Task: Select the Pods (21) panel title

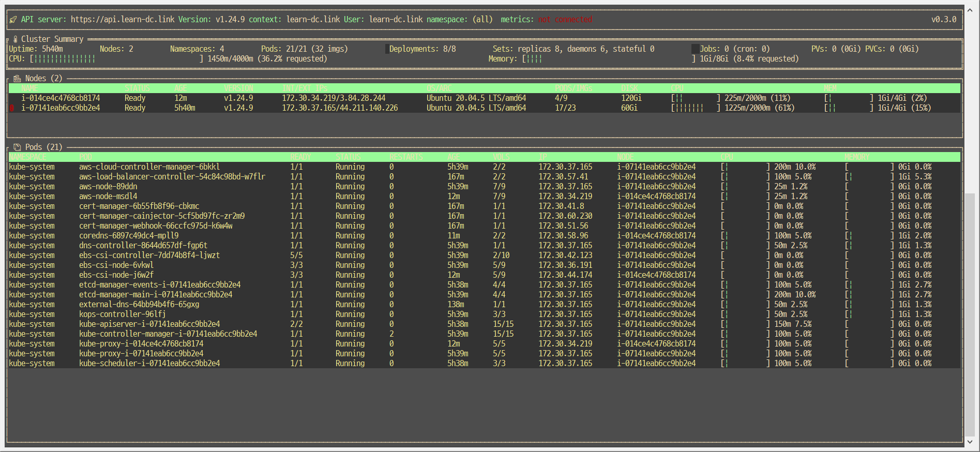Action: 44,147
